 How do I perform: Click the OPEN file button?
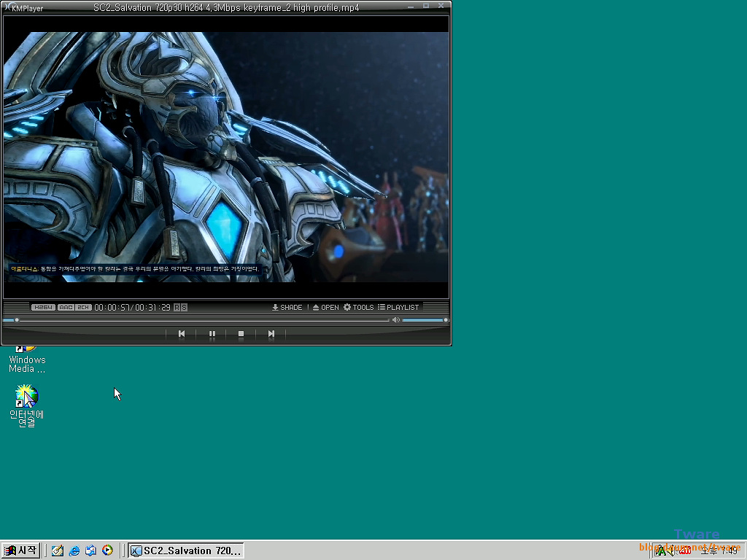point(326,307)
